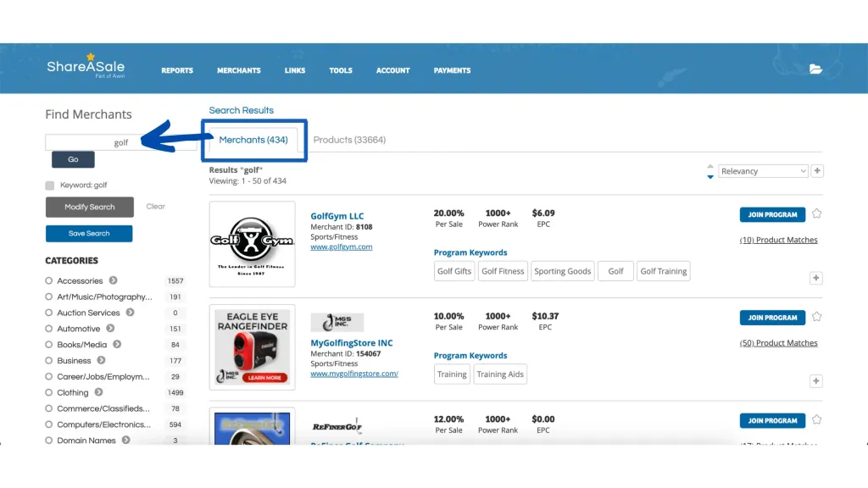Open the Tools menu
Viewport: 868px width, 488px height.
pyautogui.click(x=341, y=71)
